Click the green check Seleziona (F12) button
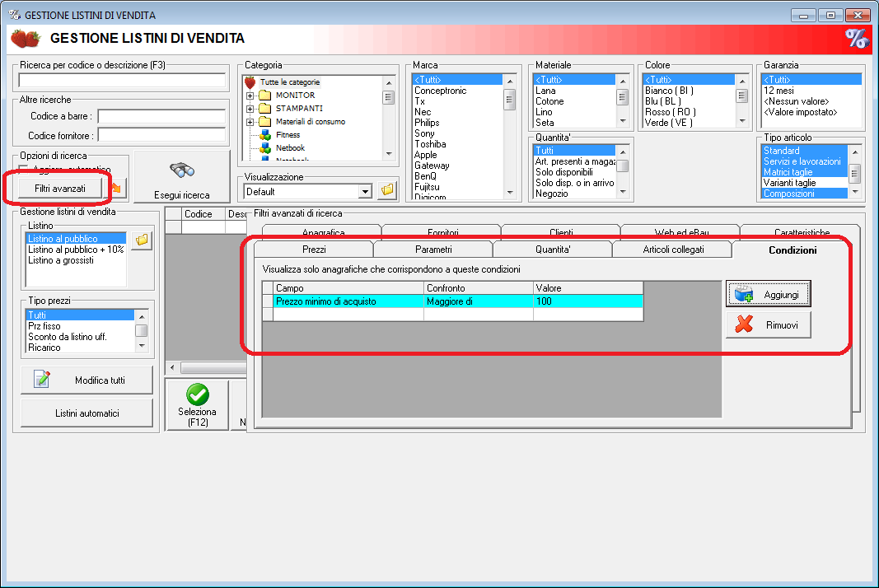 tap(198, 405)
